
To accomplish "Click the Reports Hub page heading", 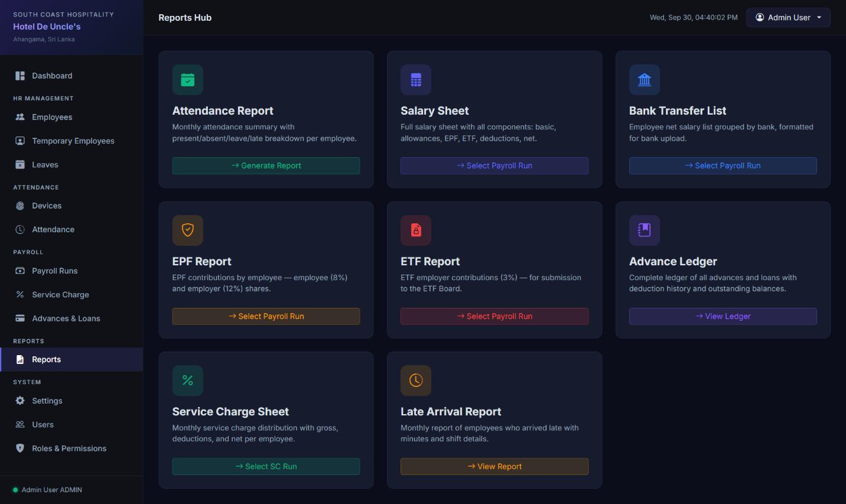I will click(x=185, y=18).
